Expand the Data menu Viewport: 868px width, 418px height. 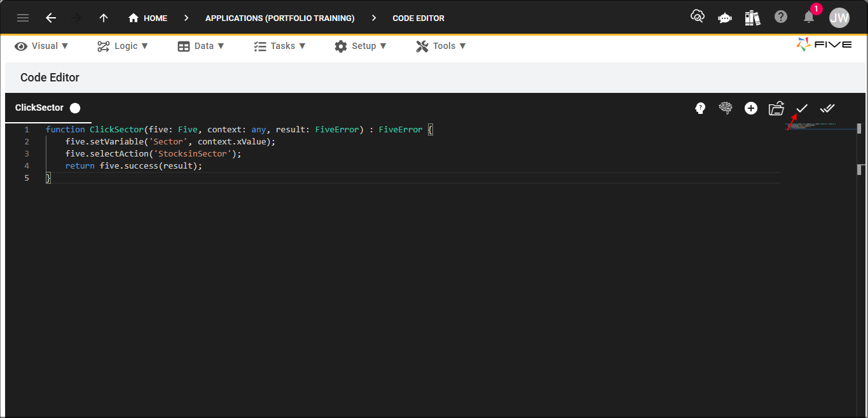coord(201,46)
